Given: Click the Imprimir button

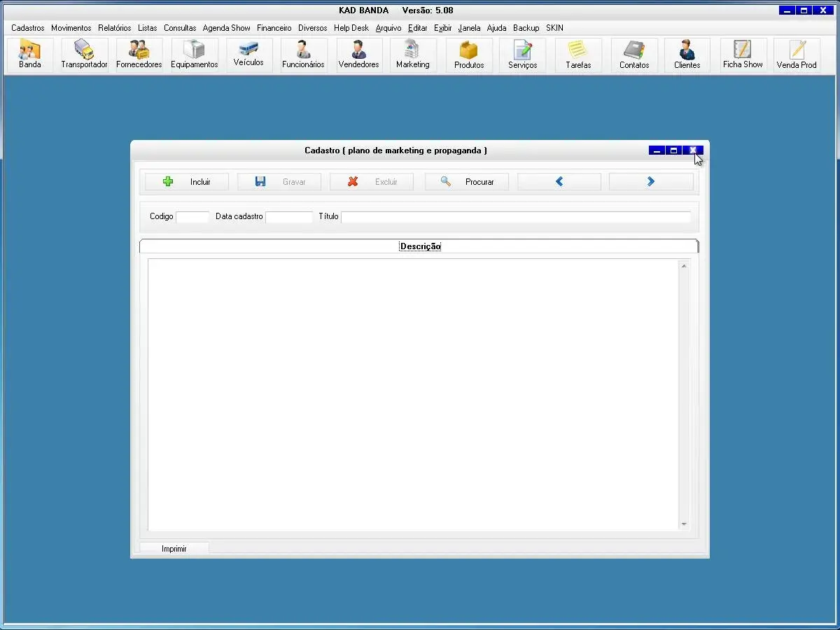Looking at the screenshot, I should click(174, 549).
